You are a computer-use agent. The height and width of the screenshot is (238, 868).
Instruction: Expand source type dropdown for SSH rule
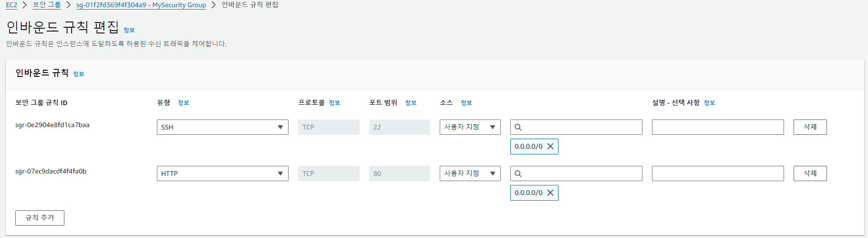pyautogui.click(x=470, y=127)
